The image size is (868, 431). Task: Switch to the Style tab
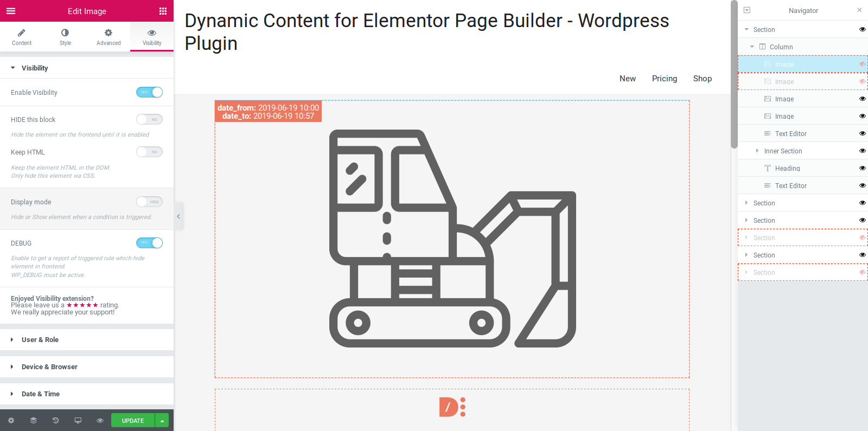pos(65,37)
